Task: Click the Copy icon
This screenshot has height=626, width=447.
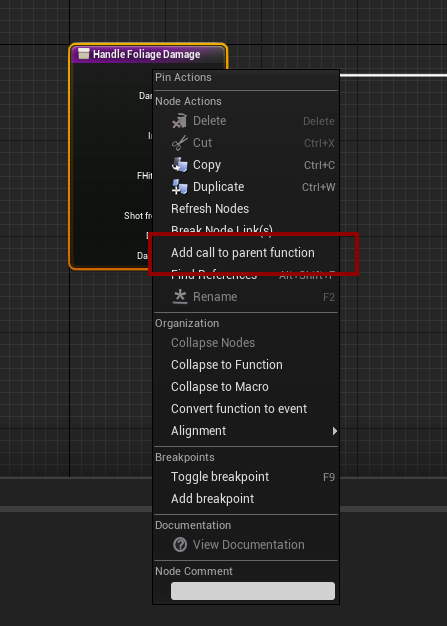Action: click(180, 164)
